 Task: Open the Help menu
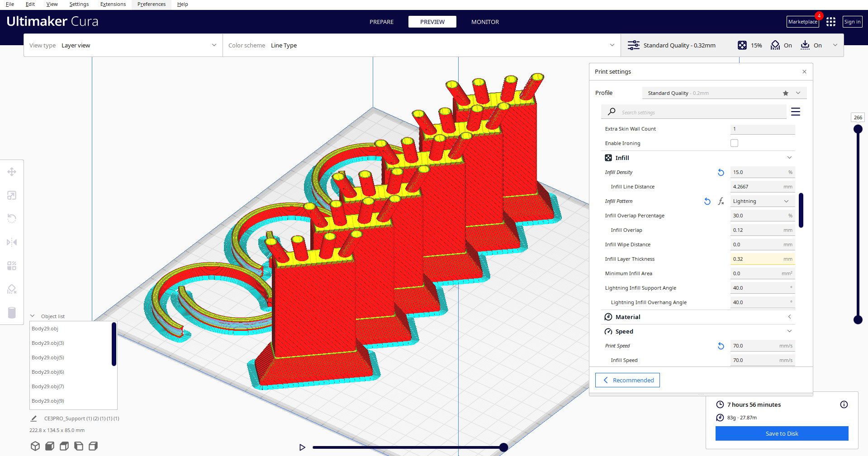(183, 4)
